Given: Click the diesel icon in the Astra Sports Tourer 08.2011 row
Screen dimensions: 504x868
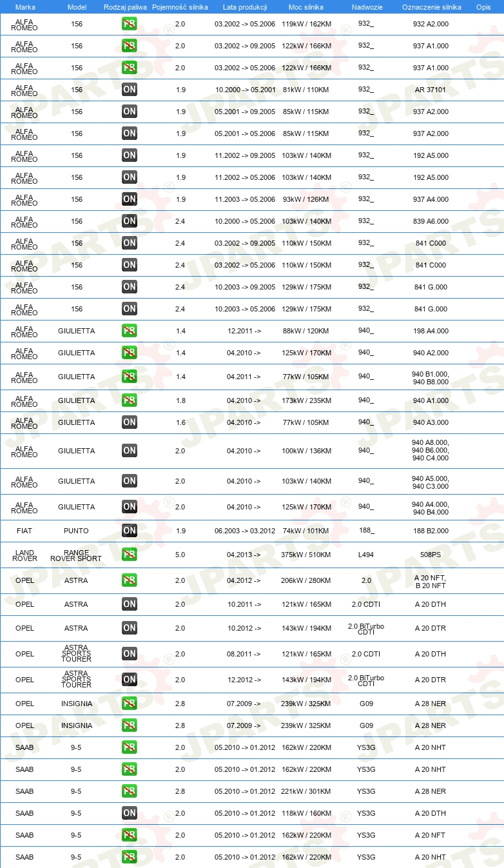Looking at the screenshot, I should (x=130, y=654).
